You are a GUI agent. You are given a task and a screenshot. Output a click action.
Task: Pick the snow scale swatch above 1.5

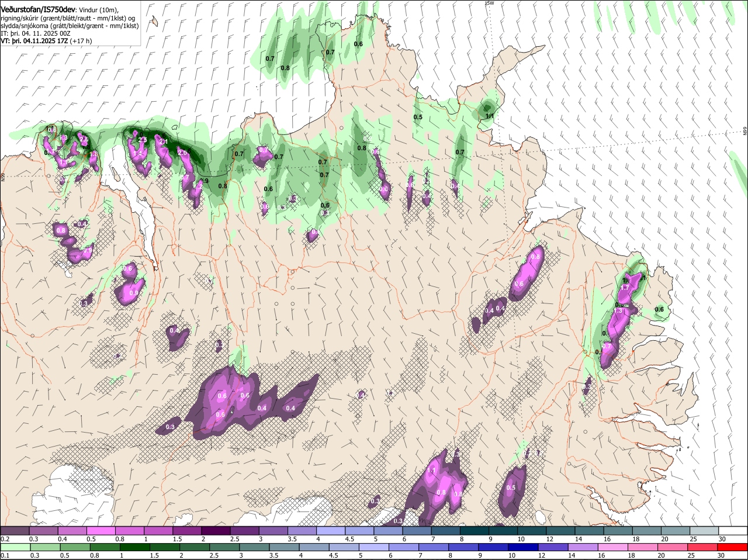point(187,530)
